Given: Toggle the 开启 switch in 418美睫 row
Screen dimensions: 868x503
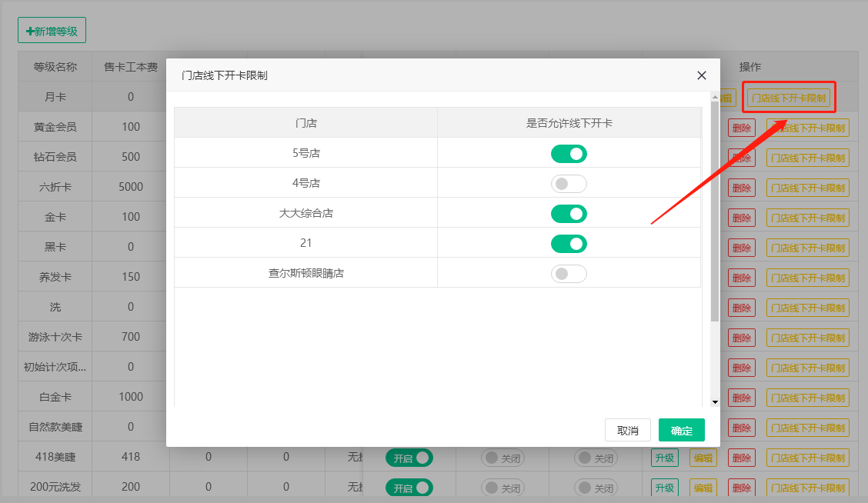Looking at the screenshot, I should [409, 458].
